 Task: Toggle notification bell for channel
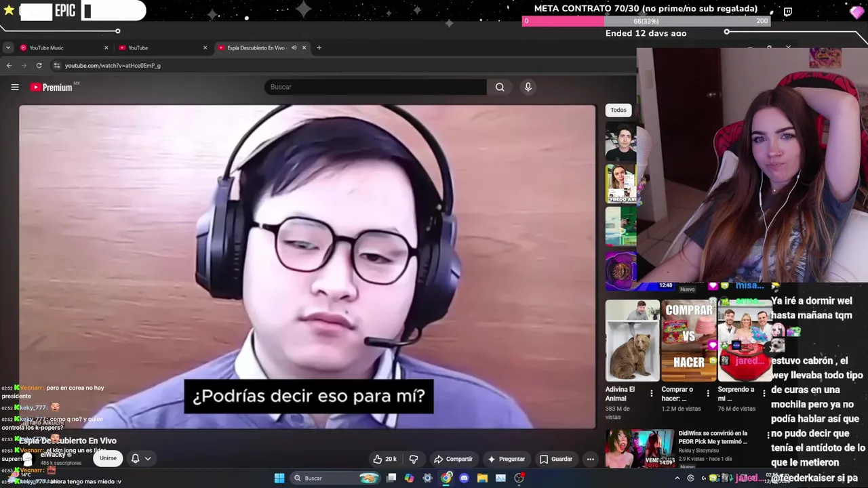tap(135, 458)
